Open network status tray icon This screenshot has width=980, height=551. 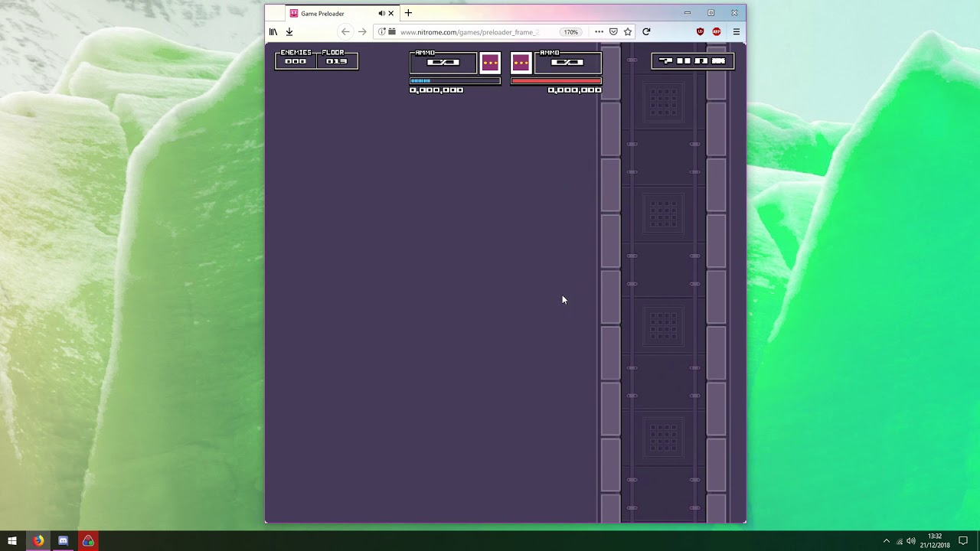(x=900, y=541)
